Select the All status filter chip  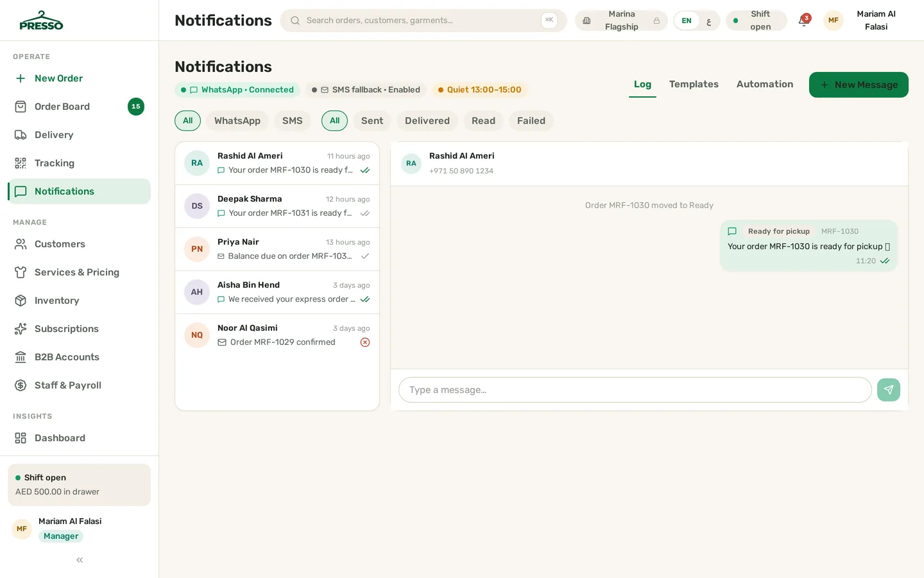point(334,121)
